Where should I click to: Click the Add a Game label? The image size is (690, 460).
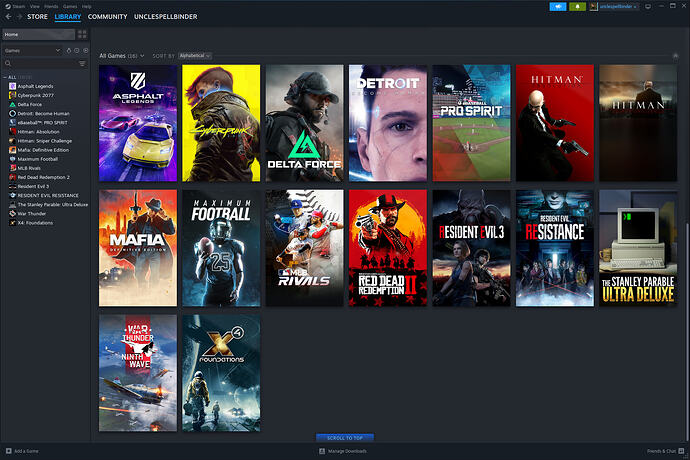tap(26, 451)
